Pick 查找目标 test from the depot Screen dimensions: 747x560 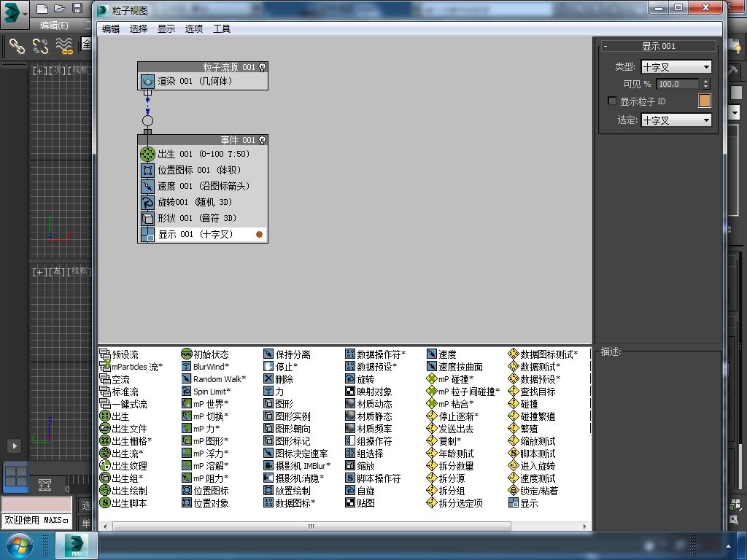click(532, 392)
